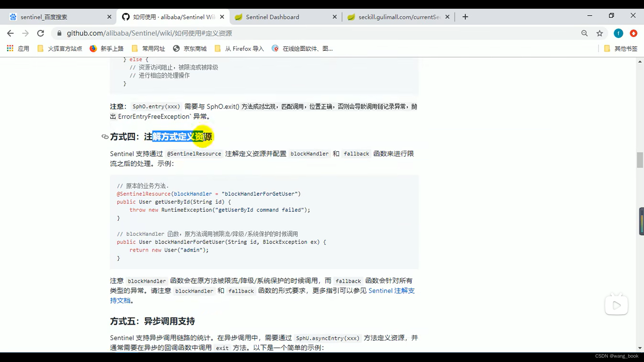This screenshot has width=644, height=362.
Task: Open a new tab with the plus button
Action: (x=465, y=17)
